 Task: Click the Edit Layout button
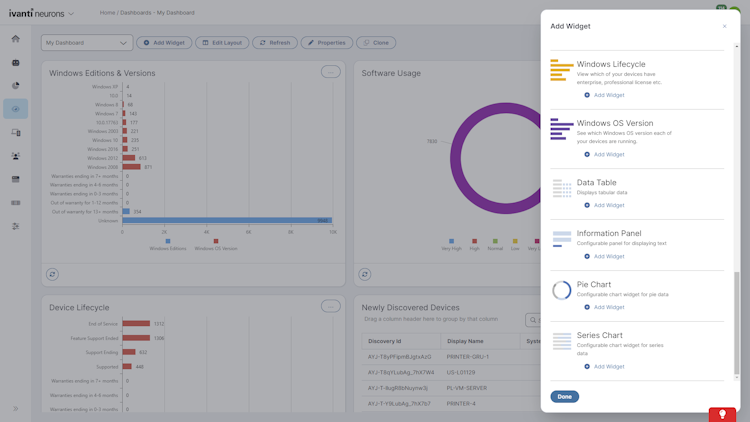[x=222, y=43]
